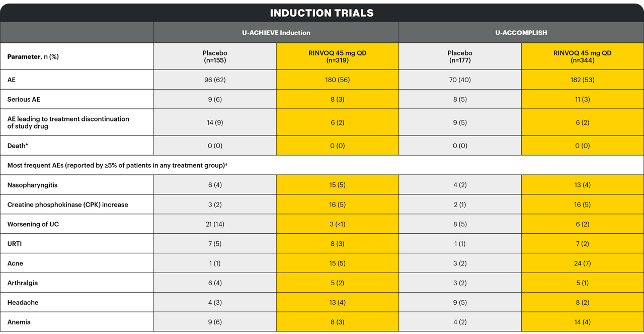644x334 pixels.
Task: Select the Worsening of UC row label
Action: pyautogui.click(x=33, y=224)
